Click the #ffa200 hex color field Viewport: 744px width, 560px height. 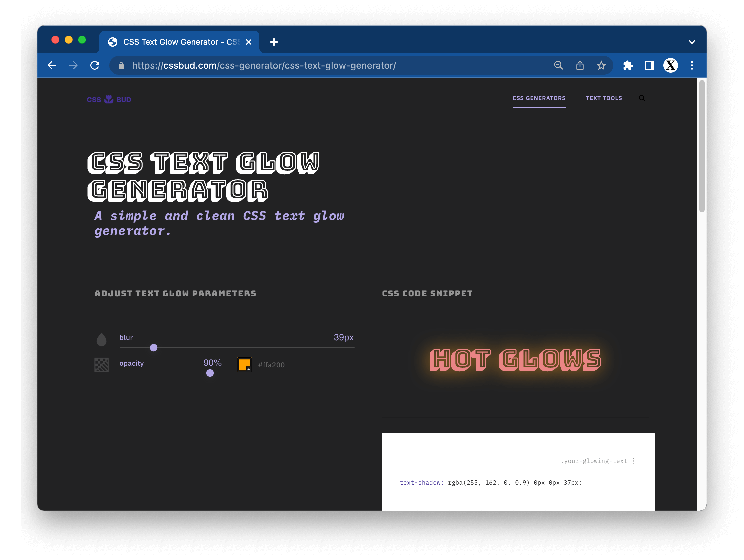271,365
